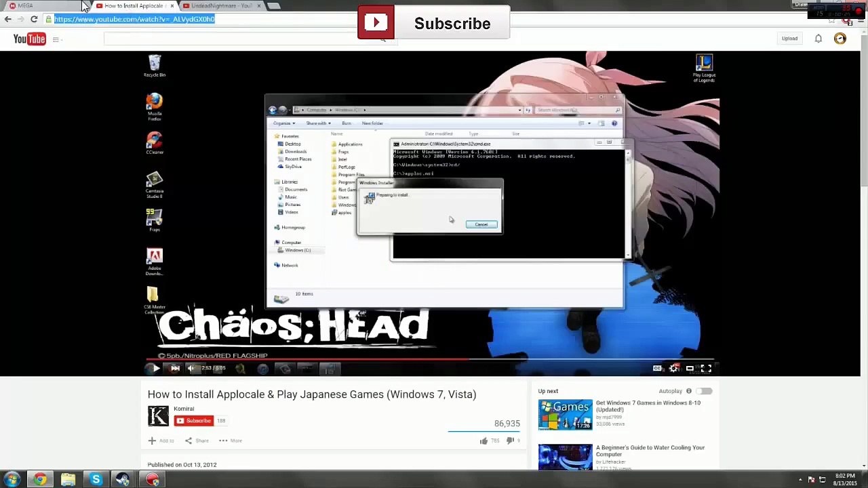Viewport: 868px width, 488px height.
Task: Open Skype from the taskbar
Action: (x=96, y=480)
